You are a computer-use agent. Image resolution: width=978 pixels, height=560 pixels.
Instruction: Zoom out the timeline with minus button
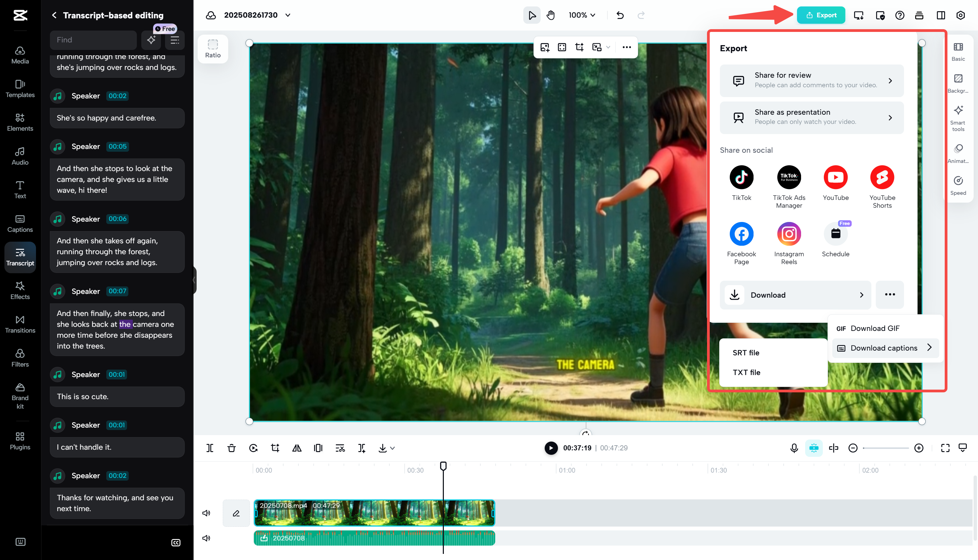coord(853,448)
